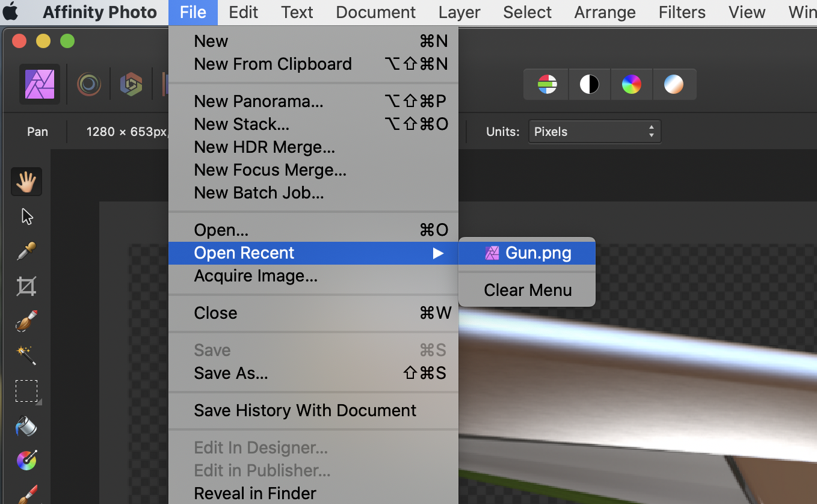This screenshot has height=504, width=817.
Task: Open the View menu
Action: [x=747, y=12]
